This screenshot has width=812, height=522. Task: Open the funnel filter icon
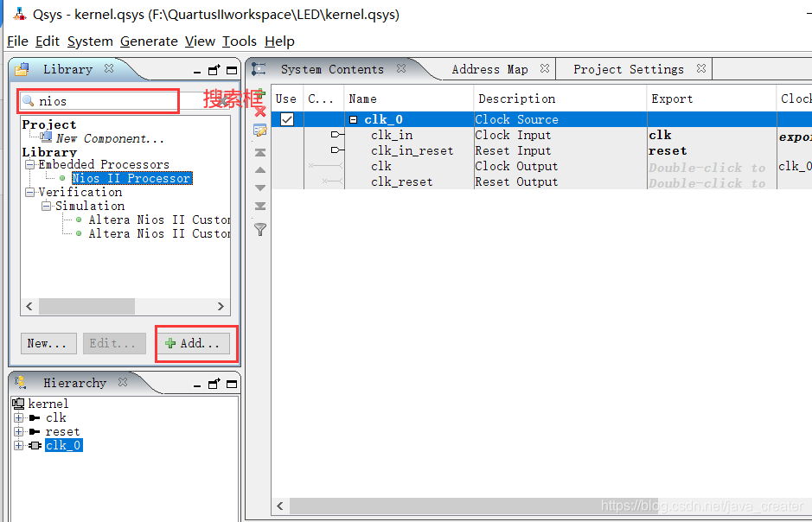click(260, 229)
